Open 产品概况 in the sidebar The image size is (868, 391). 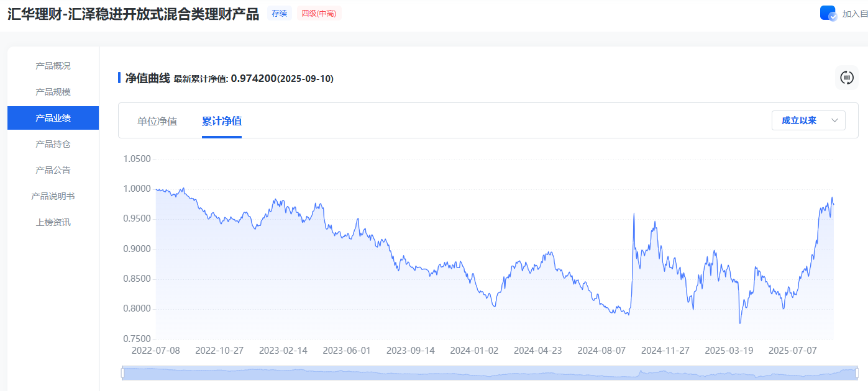[53, 66]
